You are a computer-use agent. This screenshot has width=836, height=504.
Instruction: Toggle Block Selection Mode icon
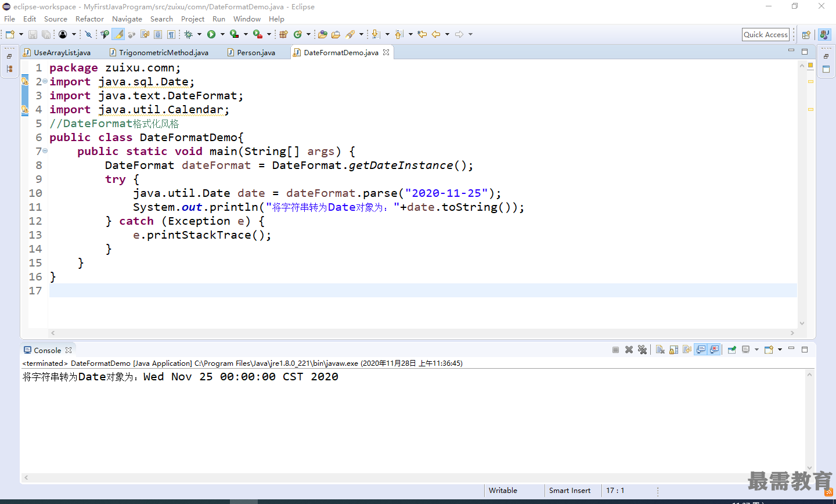pos(158,34)
